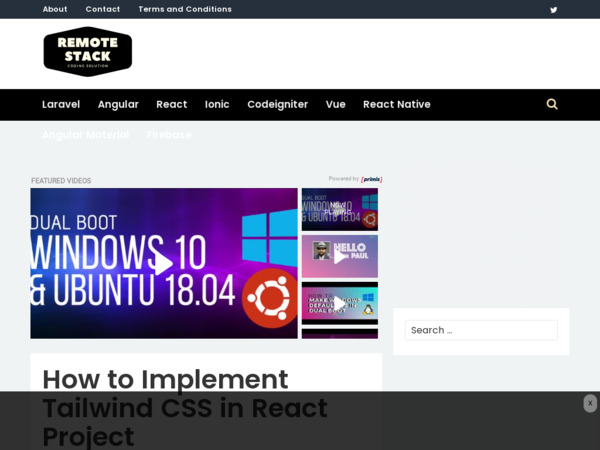Go to the Angular category
The width and height of the screenshot is (600, 450).
[x=118, y=104]
